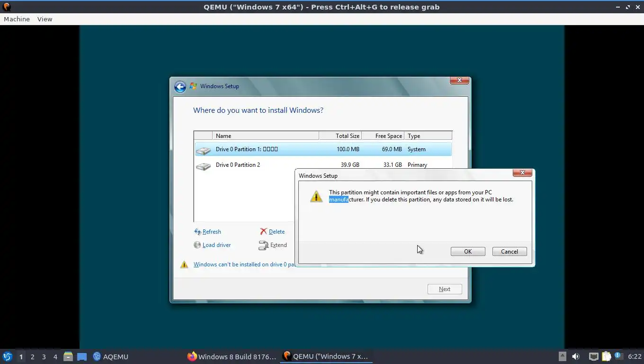Click the network tray icon
644x364 pixels.
click(x=593, y=356)
